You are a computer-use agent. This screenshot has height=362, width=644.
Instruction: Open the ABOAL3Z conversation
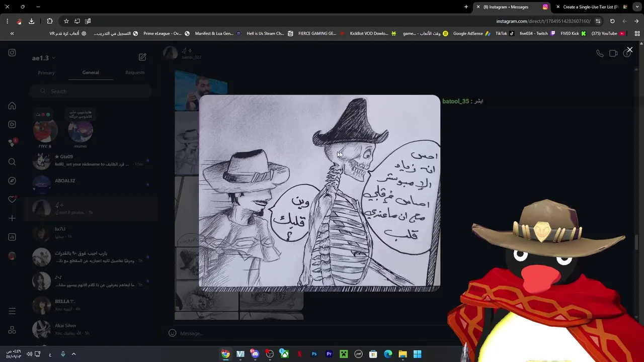(x=91, y=185)
